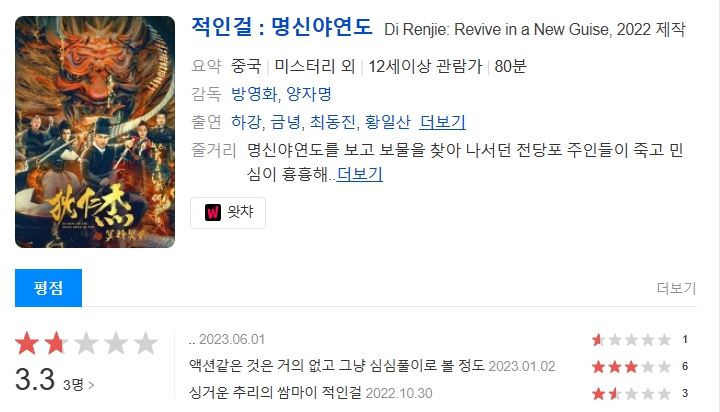The image size is (720, 412).
Task: Open review 싱거운 추리의 쌈마이 적인걸
Action: [x=275, y=393]
